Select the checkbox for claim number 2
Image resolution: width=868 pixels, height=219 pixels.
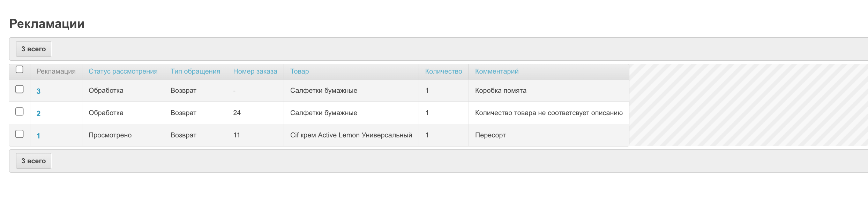[x=20, y=112]
